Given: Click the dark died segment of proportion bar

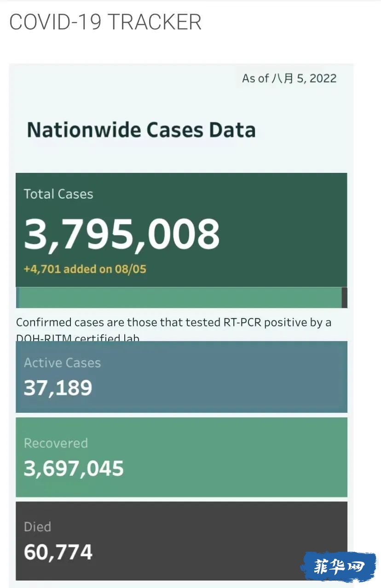Looking at the screenshot, I should tap(345, 297).
